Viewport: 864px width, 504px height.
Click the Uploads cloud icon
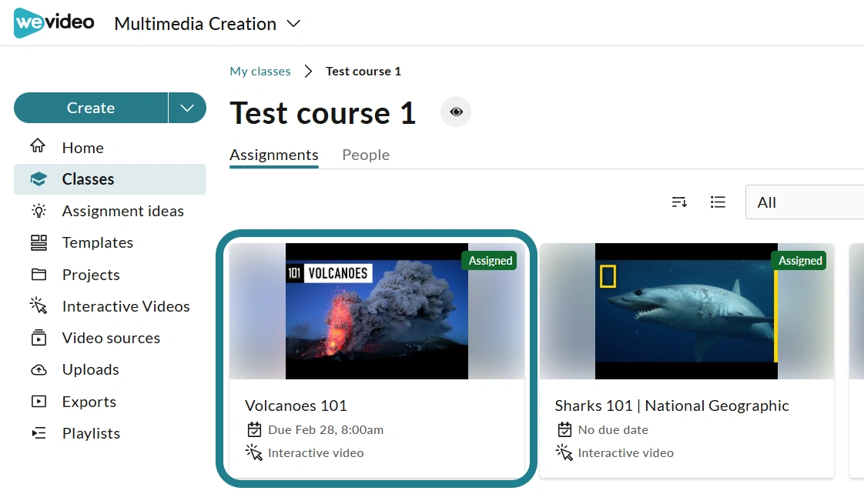[x=39, y=369]
